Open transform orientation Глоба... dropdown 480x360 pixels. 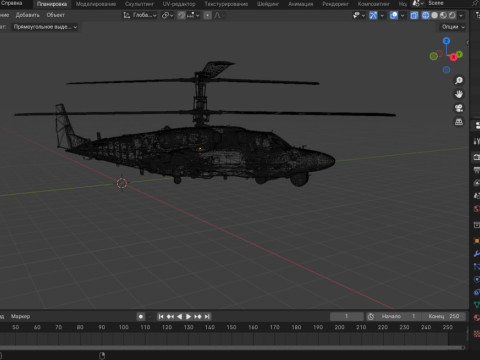pyautogui.click(x=140, y=15)
